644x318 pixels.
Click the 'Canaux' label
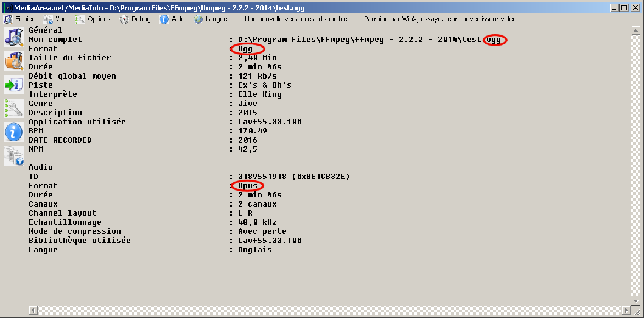(x=43, y=204)
